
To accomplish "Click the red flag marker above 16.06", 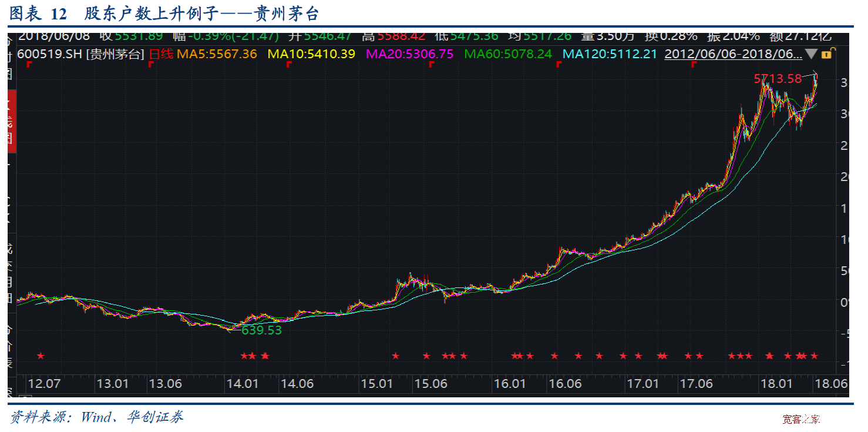I will (559, 64).
